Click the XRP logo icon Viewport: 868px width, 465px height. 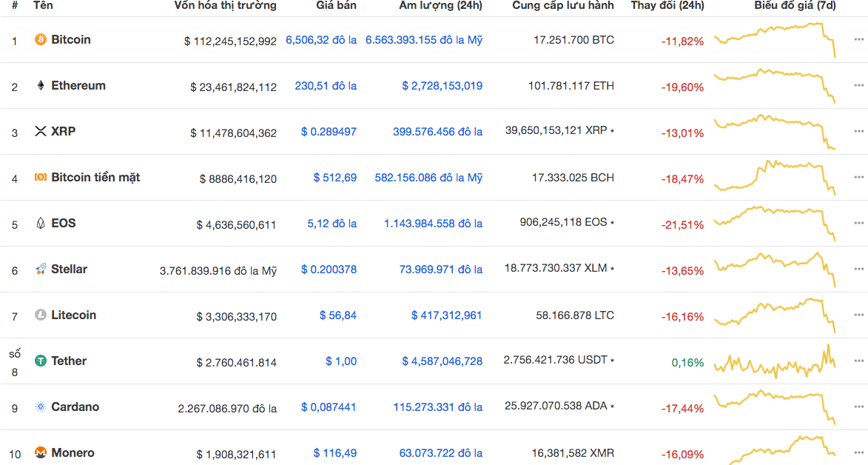(x=41, y=131)
